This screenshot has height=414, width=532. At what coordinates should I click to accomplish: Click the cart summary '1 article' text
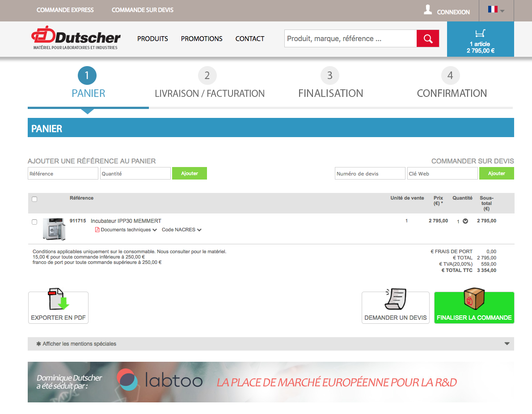[x=480, y=44]
